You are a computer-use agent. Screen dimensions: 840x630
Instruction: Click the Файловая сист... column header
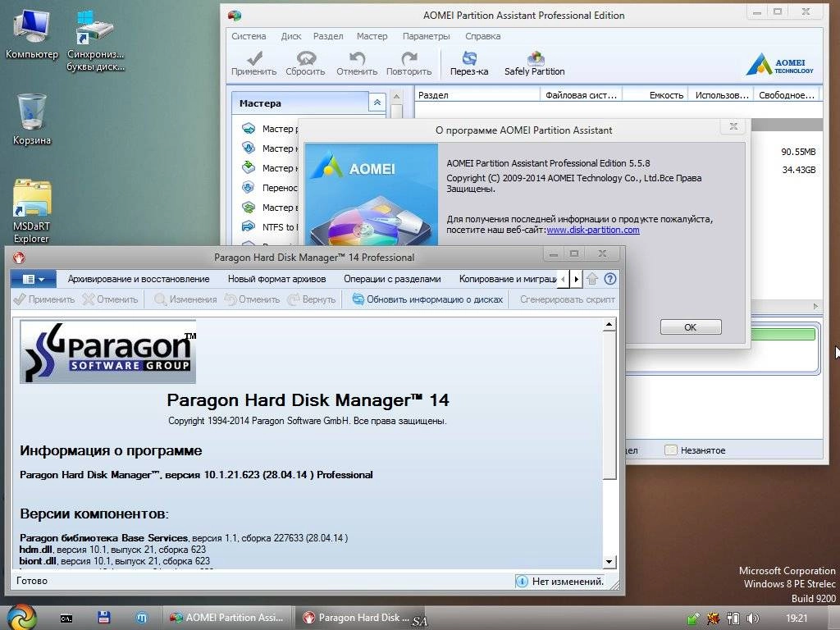point(582,95)
